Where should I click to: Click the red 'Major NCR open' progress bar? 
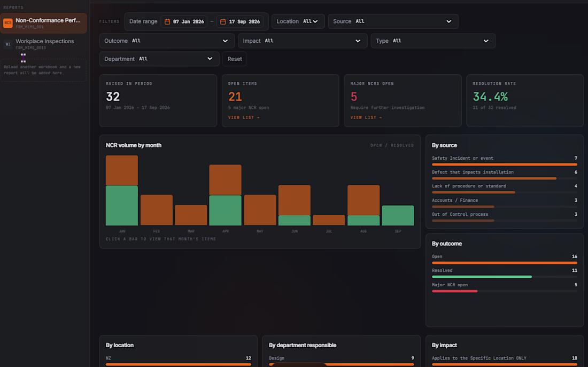[x=454, y=291]
